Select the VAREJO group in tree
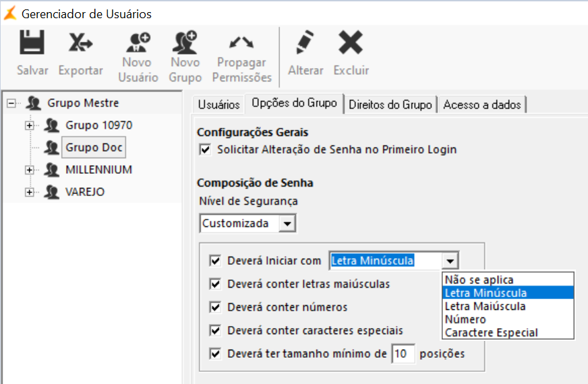This screenshot has height=384, width=588. (x=84, y=192)
